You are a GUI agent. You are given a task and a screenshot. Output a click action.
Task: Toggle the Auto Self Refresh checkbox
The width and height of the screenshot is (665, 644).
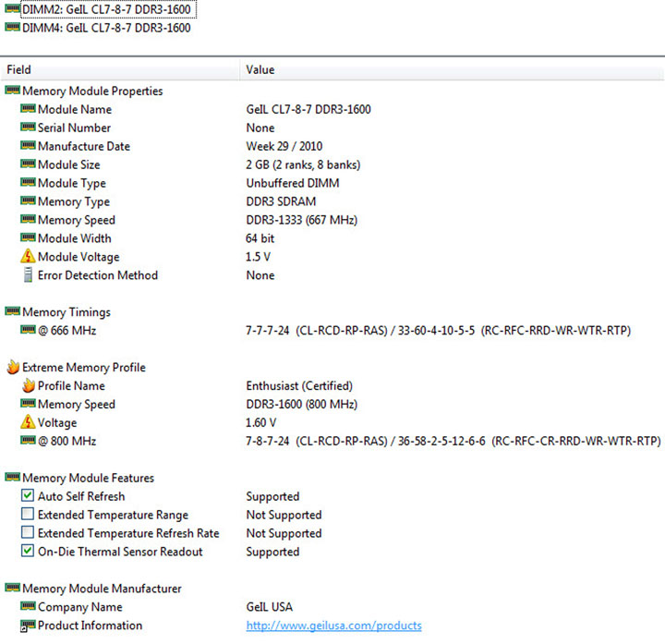[28, 495]
